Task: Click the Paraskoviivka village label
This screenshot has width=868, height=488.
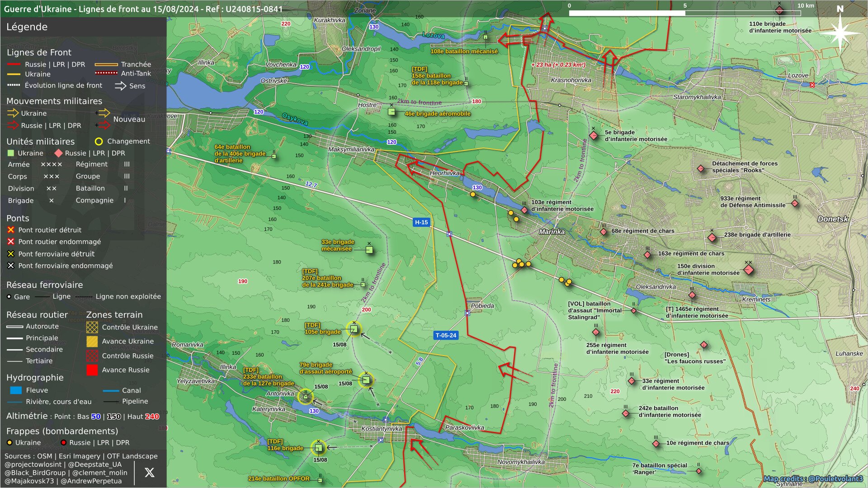Action: coord(465,427)
